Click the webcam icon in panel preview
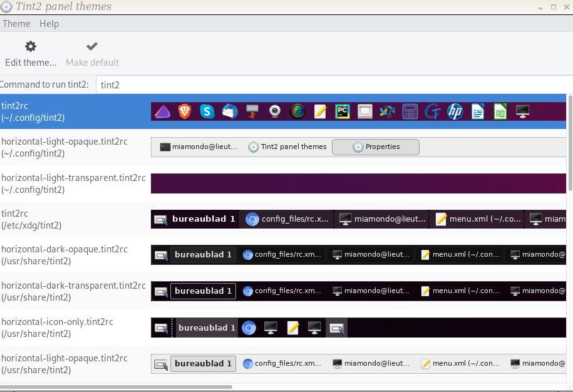This screenshot has height=392, width=573. pos(275,111)
